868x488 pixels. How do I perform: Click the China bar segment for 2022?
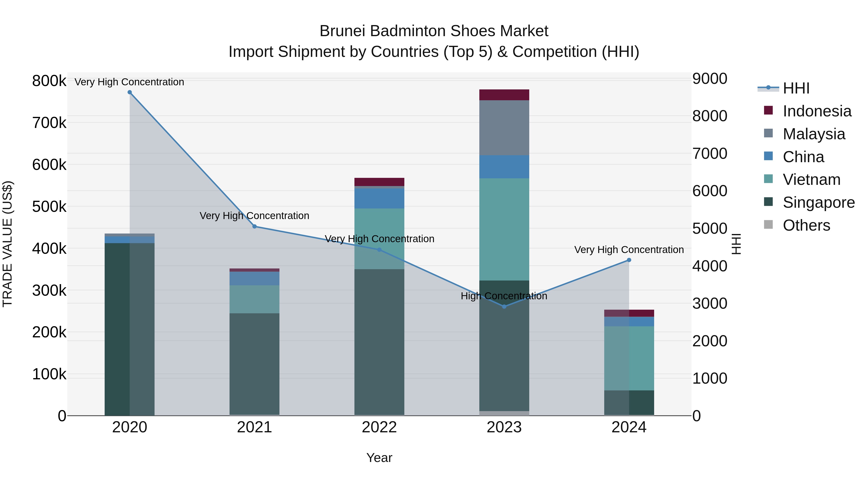(380, 198)
